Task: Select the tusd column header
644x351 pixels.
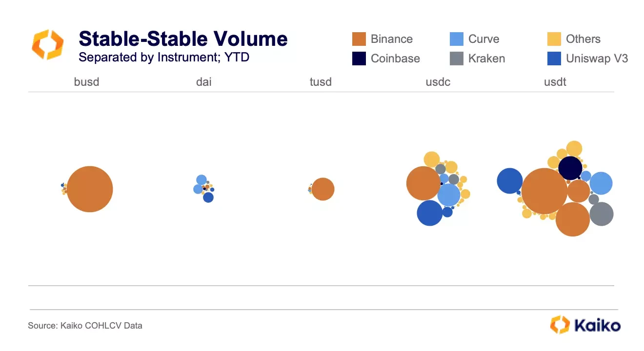Action: coord(321,82)
